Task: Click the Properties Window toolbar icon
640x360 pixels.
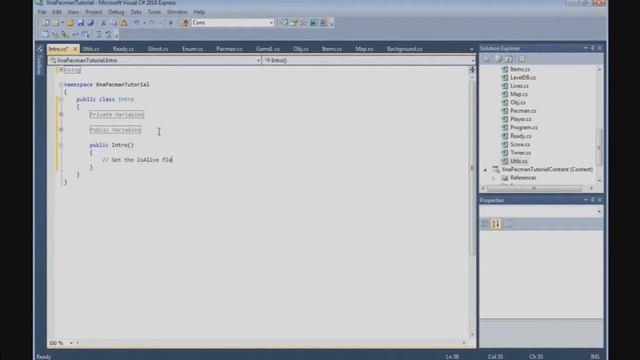Action: [294, 23]
